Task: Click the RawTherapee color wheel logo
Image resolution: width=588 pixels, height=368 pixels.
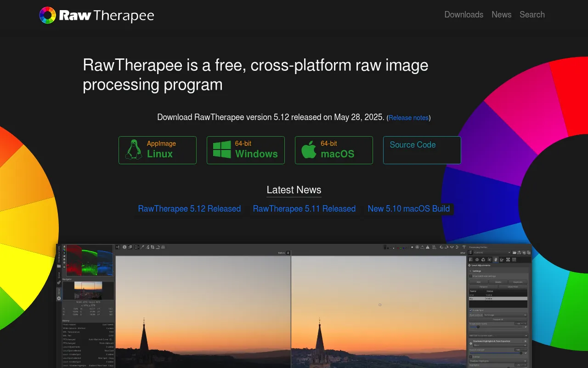Action: 48,15
